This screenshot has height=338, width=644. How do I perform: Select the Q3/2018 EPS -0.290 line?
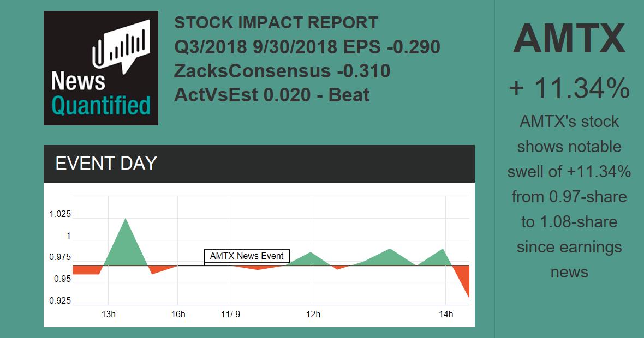(307, 47)
